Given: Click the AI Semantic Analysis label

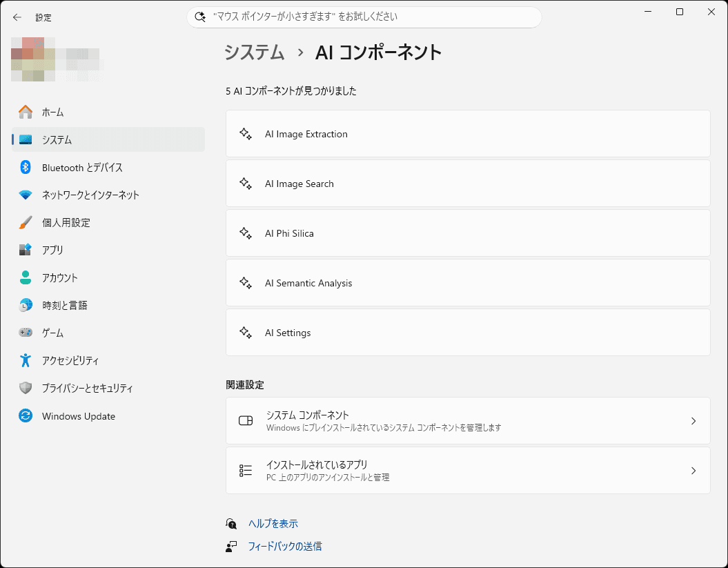Looking at the screenshot, I should (308, 283).
